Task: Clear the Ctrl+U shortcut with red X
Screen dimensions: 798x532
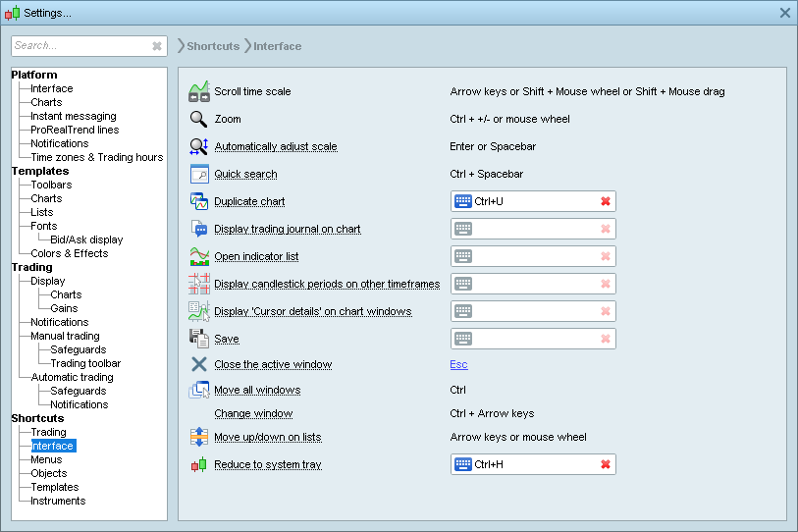Action: pyautogui.click(x=606, y=201)
